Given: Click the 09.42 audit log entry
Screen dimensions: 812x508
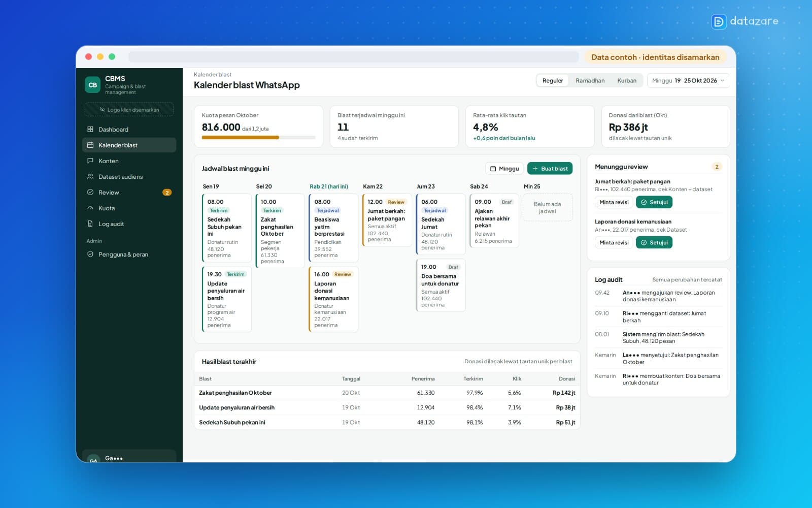Looking at the screenshot, I should (658, 296).
